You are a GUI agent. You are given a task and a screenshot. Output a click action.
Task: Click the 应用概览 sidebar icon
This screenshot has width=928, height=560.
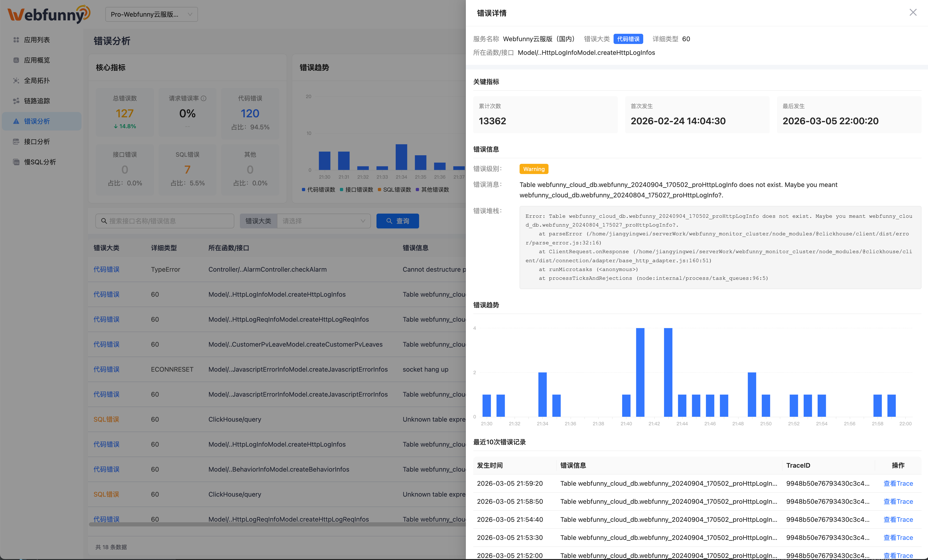(16, 60)
